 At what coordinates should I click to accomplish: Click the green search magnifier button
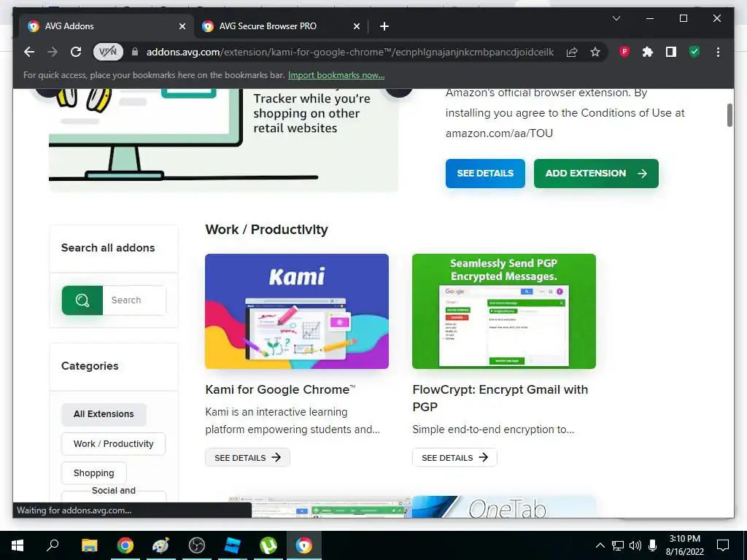82,300
